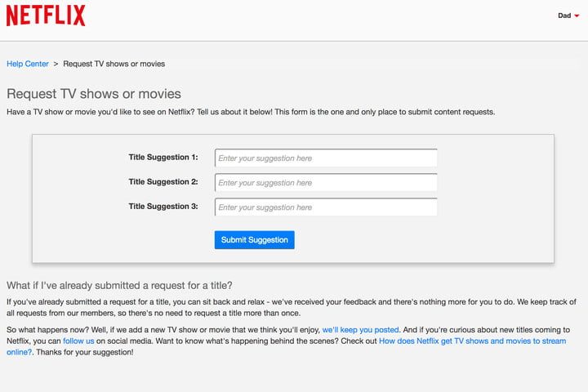This screenshot has width=588, height=392.
Task: Open the Dad profile menu
Action: 564,16
